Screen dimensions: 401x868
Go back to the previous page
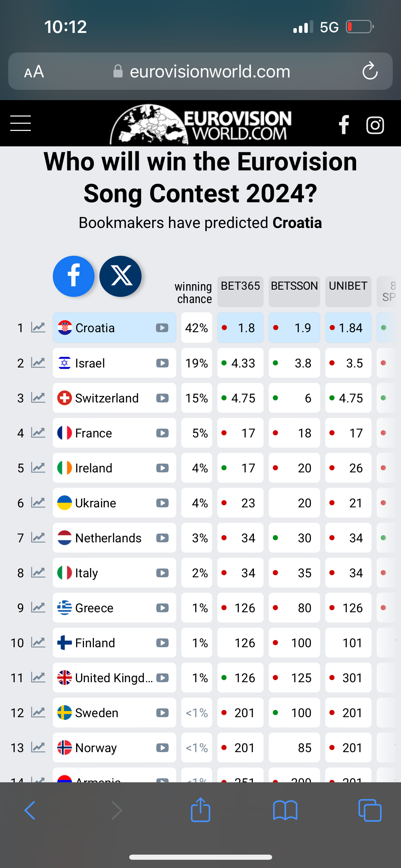[x=30, y=810]
